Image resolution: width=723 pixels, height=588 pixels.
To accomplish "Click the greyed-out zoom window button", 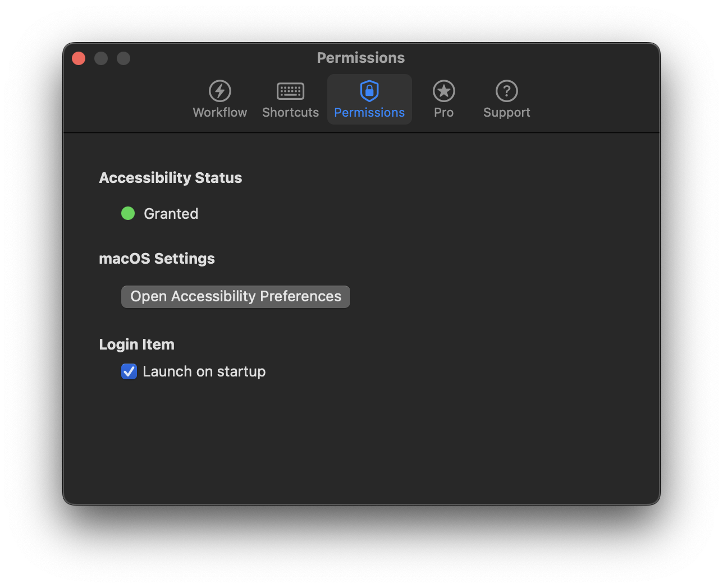I will tap(123, 58).
